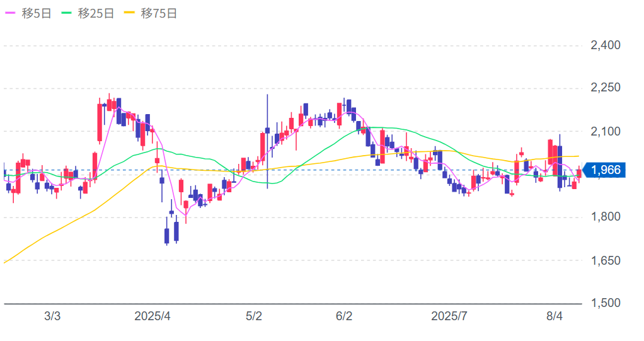
Task: Click the 2,250 price axis label
Action: (606, 88)
